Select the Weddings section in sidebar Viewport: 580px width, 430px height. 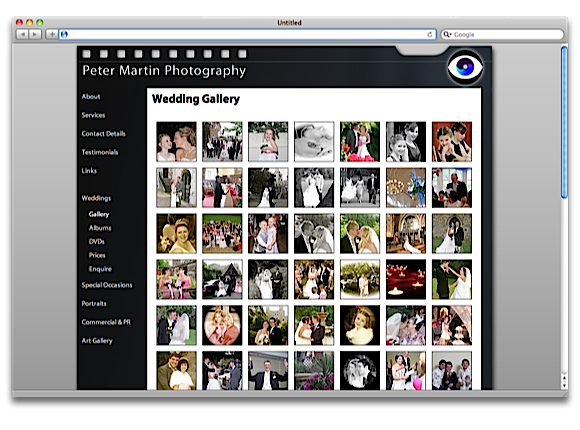[96, 198]
